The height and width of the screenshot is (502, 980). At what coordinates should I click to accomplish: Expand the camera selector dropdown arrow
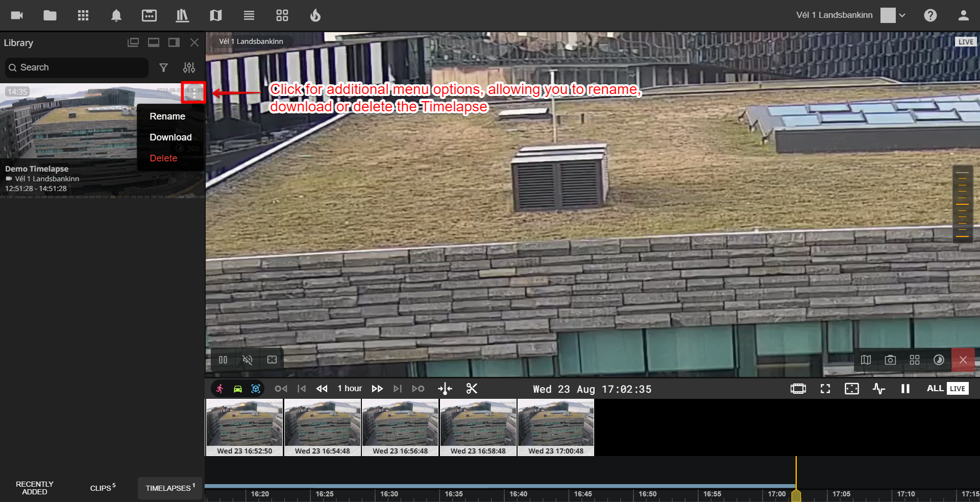(902, 15)
